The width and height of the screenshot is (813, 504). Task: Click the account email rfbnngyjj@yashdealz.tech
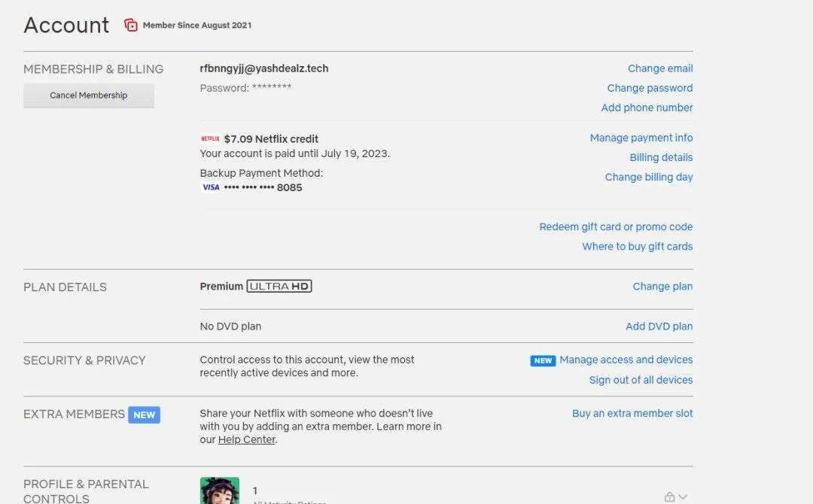click(264, 68)
